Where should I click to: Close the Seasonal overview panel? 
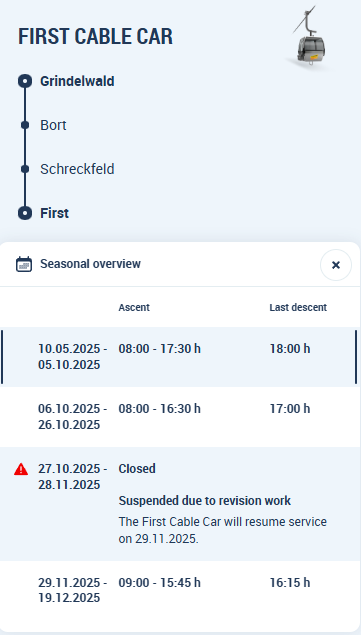click(x=335, y=265)
